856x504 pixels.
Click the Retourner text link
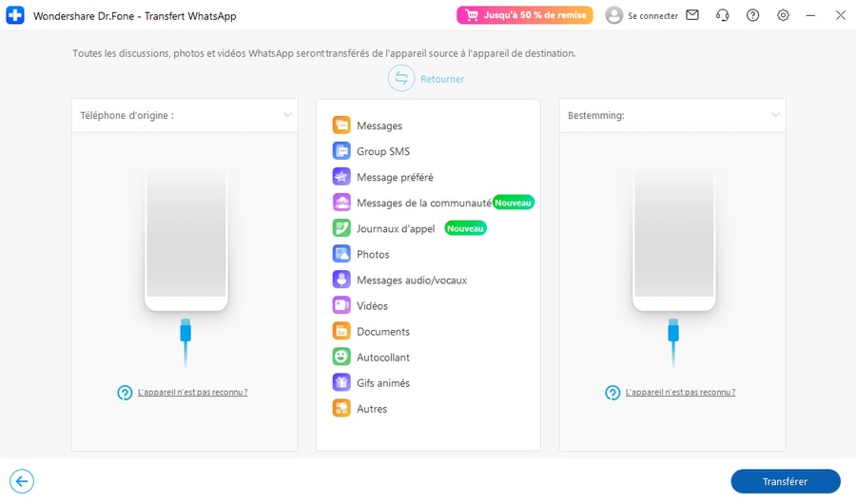442,79
